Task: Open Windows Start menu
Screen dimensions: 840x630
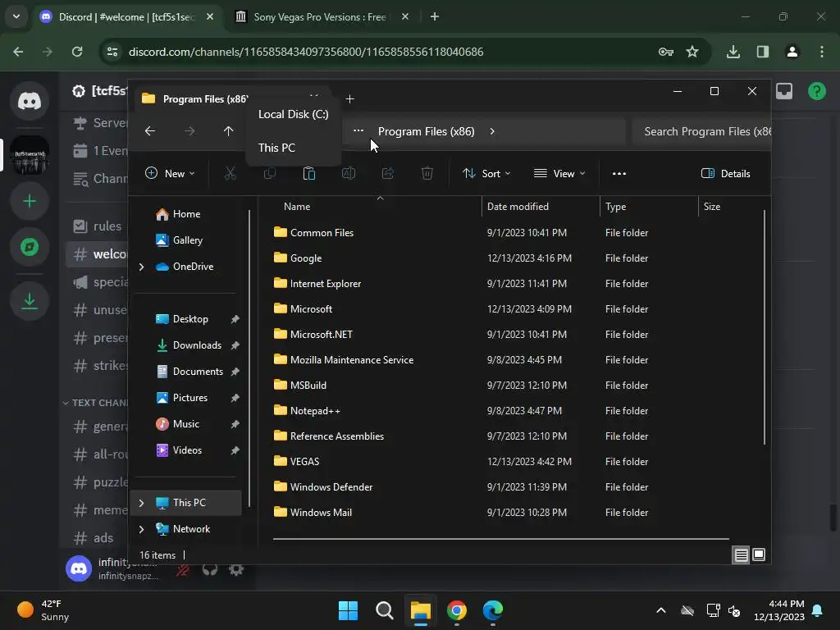Action: (348, 610)
